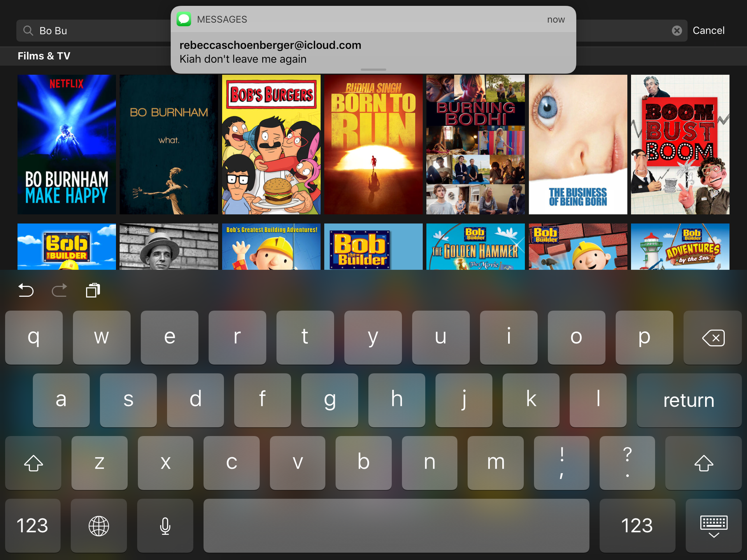
Task: Tap the e key
Action: click(170, 338)
